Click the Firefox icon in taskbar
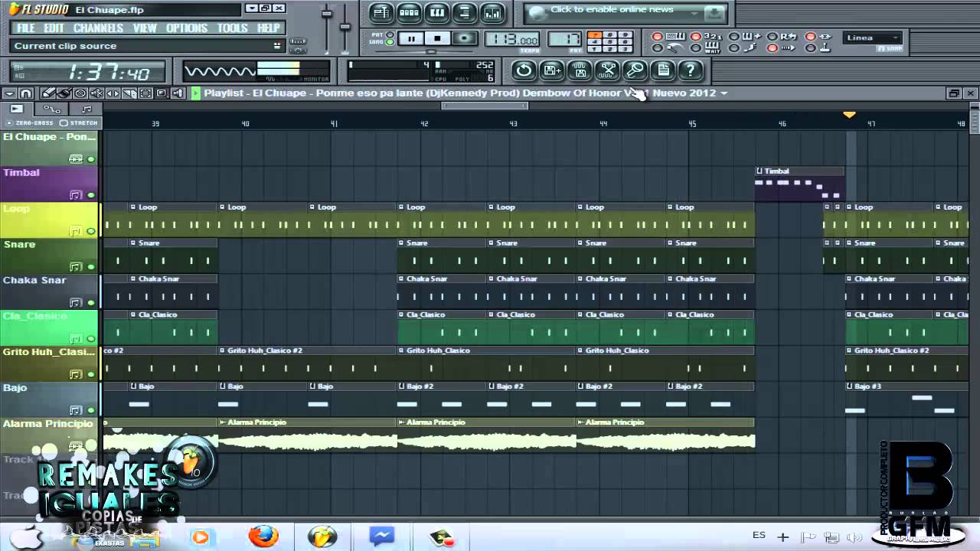980x551 pixels. pos(263,536)
